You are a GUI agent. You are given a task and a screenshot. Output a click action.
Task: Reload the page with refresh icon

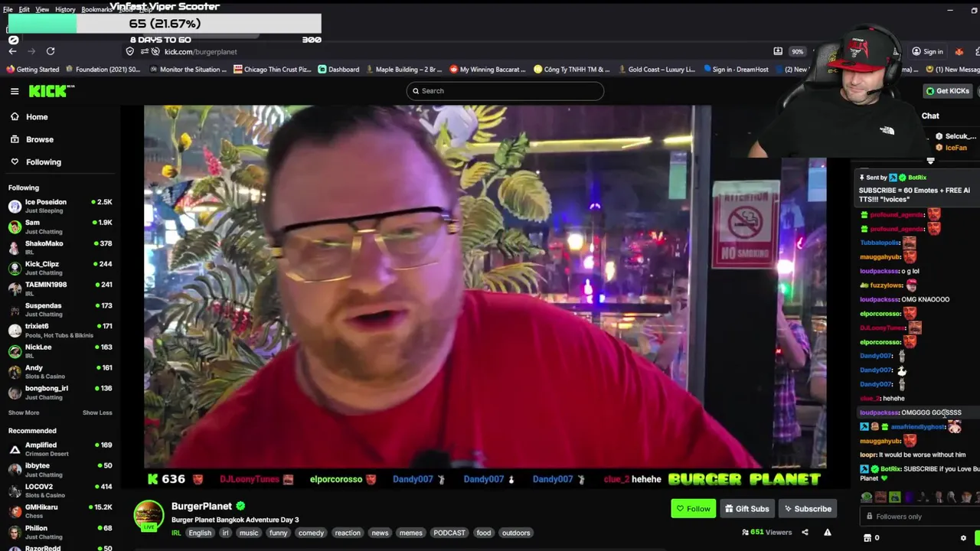tap(51, 51)
